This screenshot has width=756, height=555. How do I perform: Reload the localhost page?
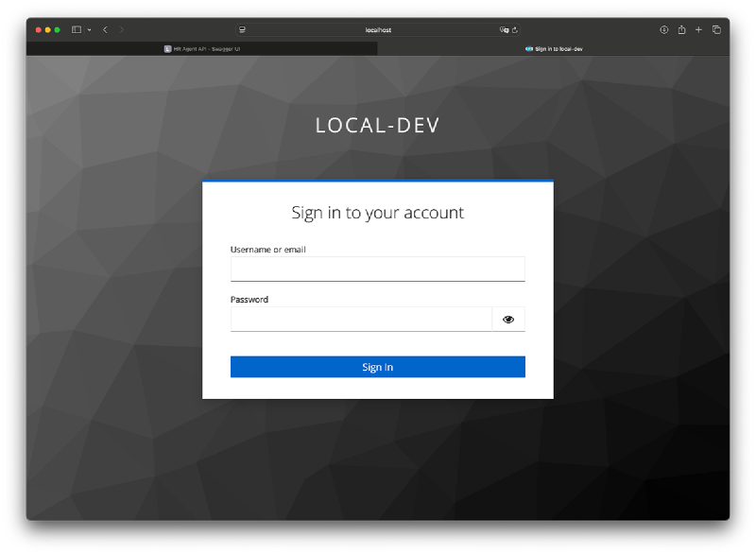515,30
